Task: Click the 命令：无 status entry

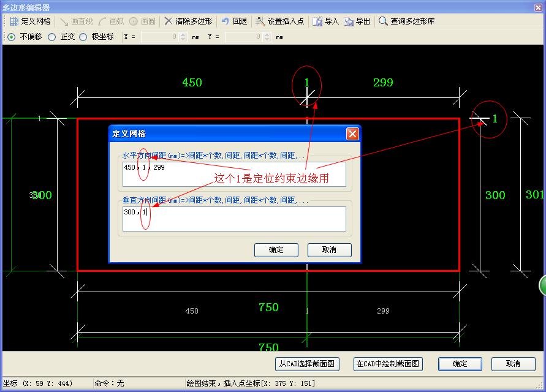Action: [109, 383]
